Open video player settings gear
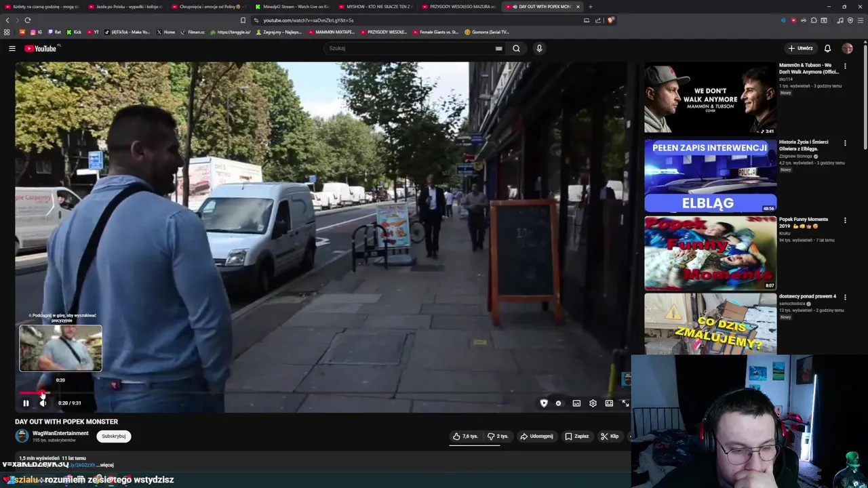The image size is (868, 488). 593,403
